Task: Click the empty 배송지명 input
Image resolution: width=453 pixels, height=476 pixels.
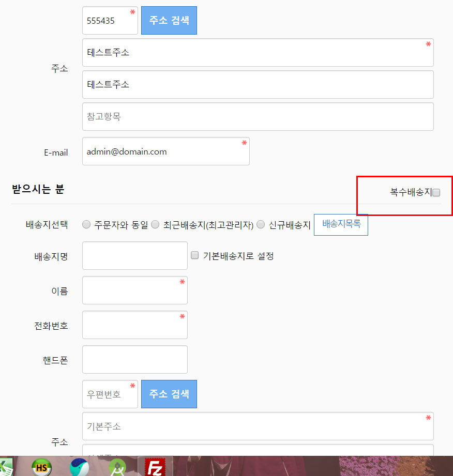Action: coord(134,255)
